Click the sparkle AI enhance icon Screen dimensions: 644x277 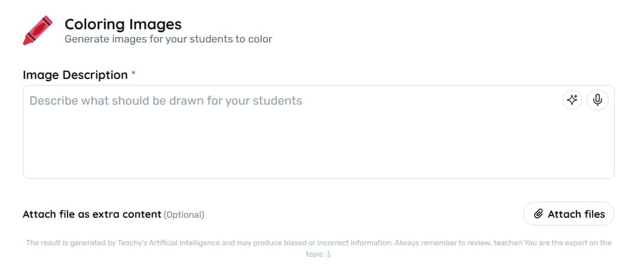point(572,100)
